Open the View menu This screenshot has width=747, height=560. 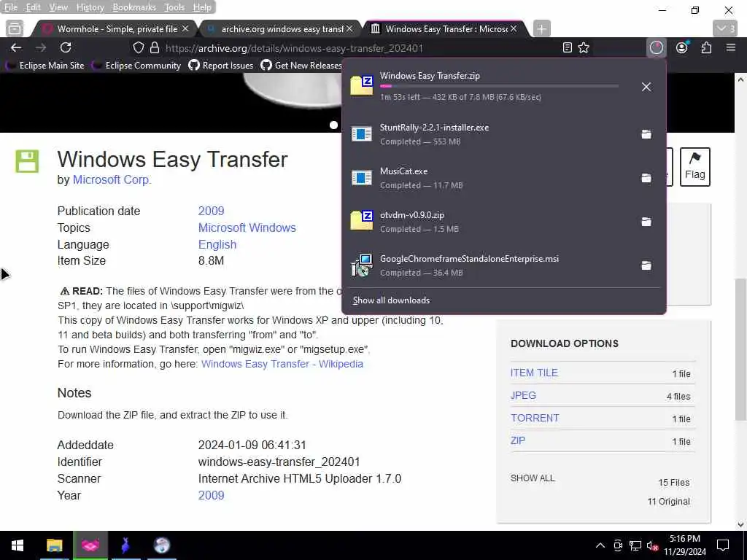click(x=58, y=7)
